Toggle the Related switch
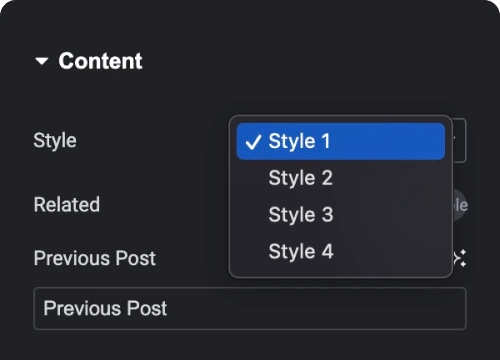The width and height of the screenshot is (500, 360). [460, 205]
